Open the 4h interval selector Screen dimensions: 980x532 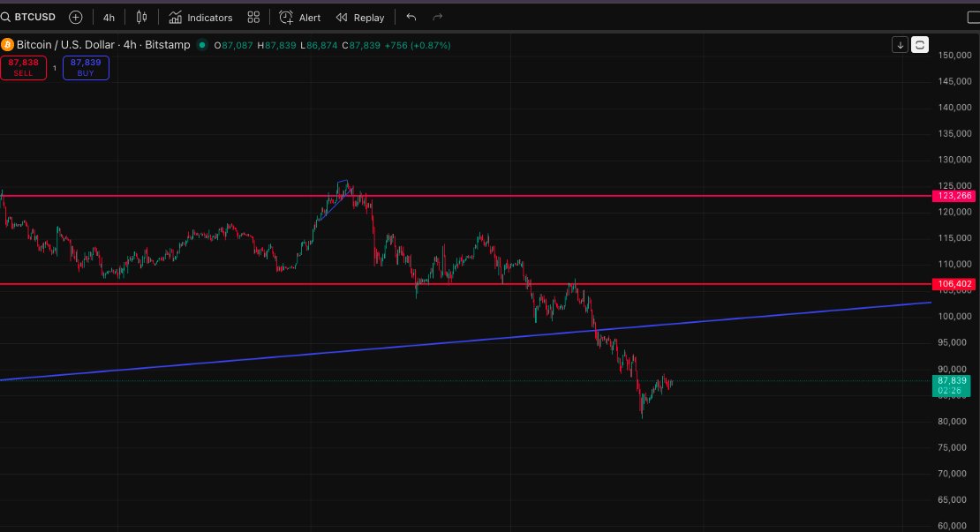pos(109,18)
